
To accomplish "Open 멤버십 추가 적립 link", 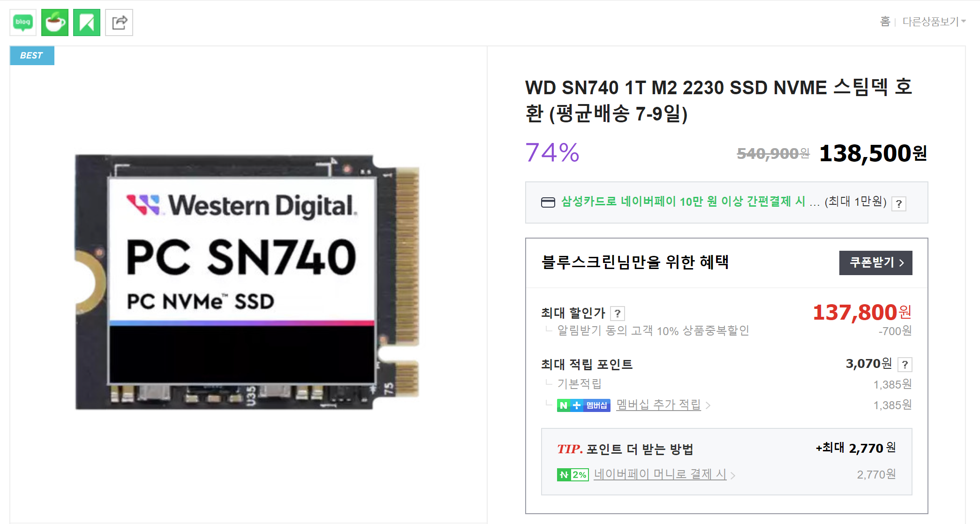I will coord(658,404).
